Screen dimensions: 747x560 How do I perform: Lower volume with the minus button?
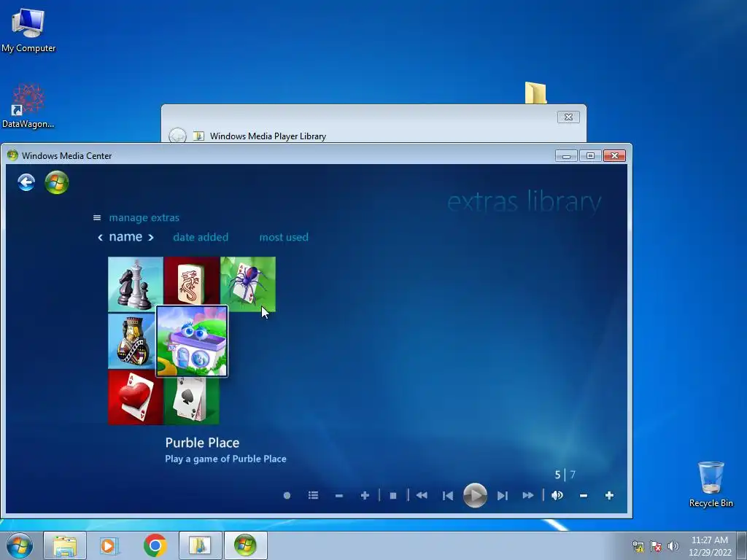(583, 496)
